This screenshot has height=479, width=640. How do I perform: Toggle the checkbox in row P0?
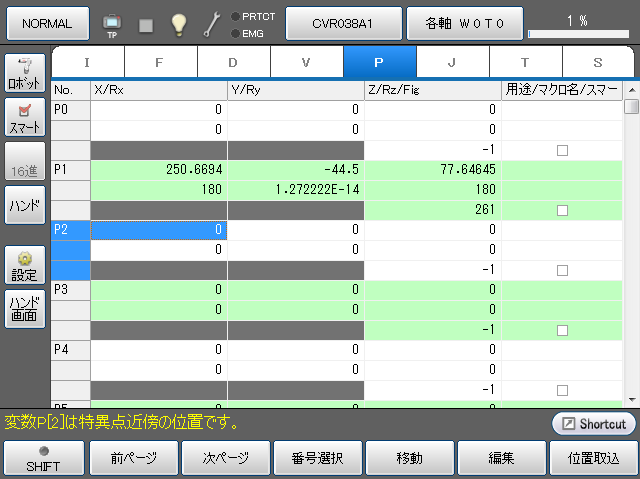[562, 150]
